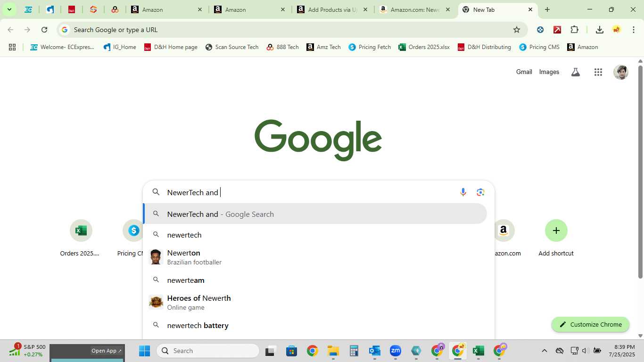Open the Extensions puzzle icon
The image size is (644, 362).
click(574, 30)
